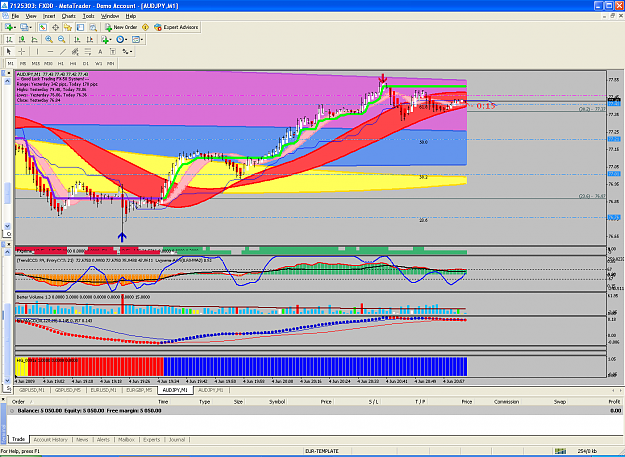Click the DJR-TEMPLATE status bar entry

[x=322, y=451]
